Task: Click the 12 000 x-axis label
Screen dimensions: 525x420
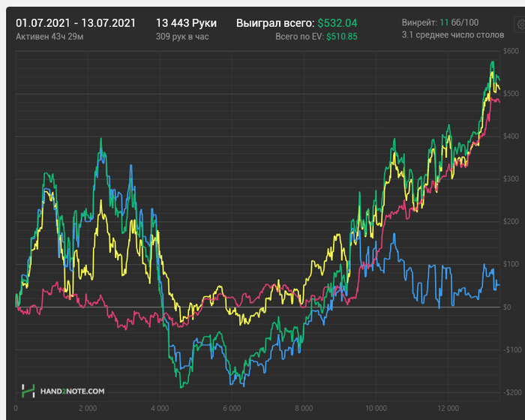Action: coord(448,408)
